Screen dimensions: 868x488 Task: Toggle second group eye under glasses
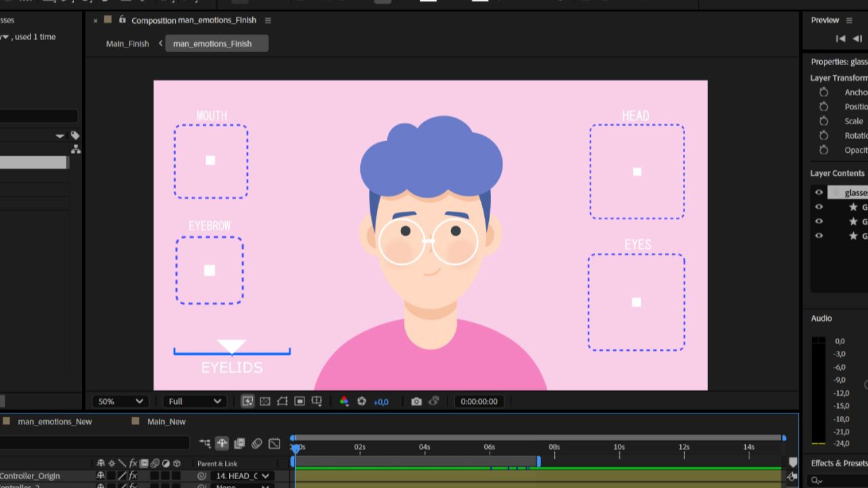(818, 221)
